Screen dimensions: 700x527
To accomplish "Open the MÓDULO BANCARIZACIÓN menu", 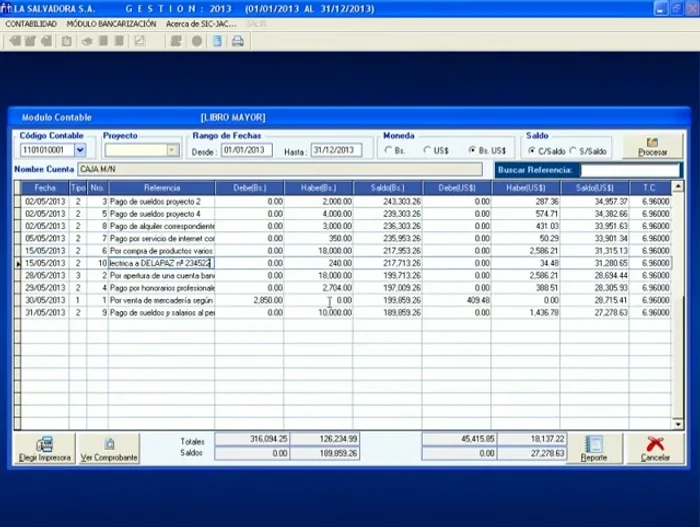I will 111,23.
